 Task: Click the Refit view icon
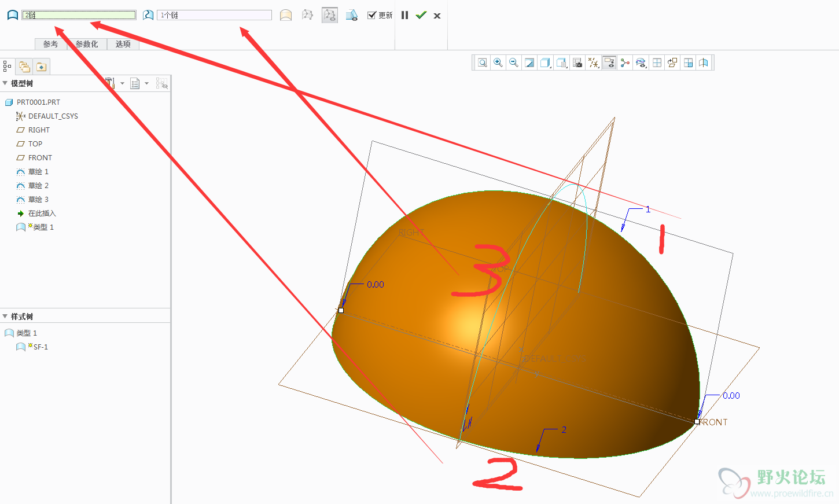tap(482, 62)
